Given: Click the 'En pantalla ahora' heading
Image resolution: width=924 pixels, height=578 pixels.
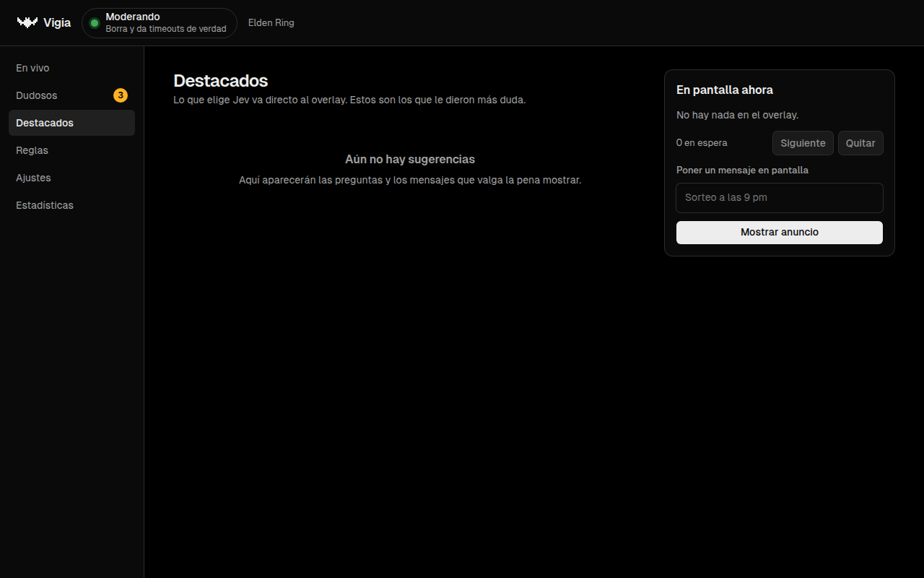Looking at the screenshot, I should point(725,90).
